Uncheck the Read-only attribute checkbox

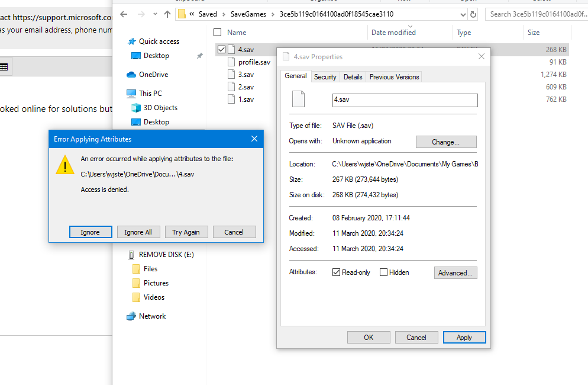coord(337,272)
